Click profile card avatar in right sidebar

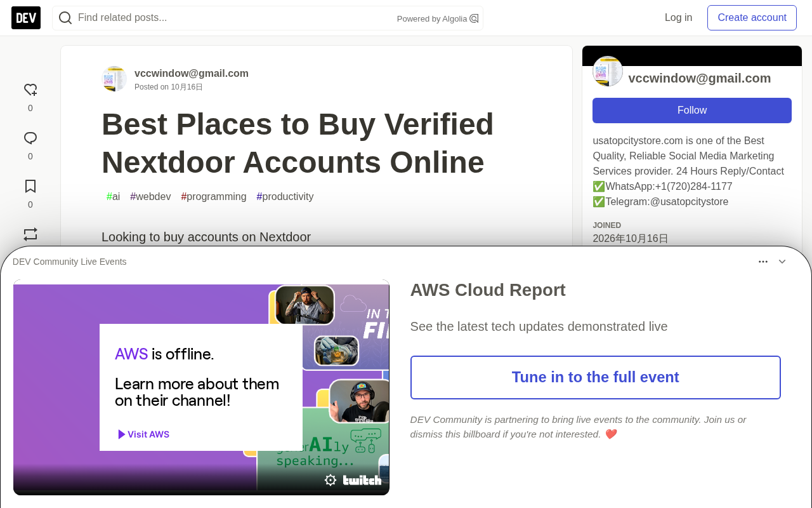[608, 71]
